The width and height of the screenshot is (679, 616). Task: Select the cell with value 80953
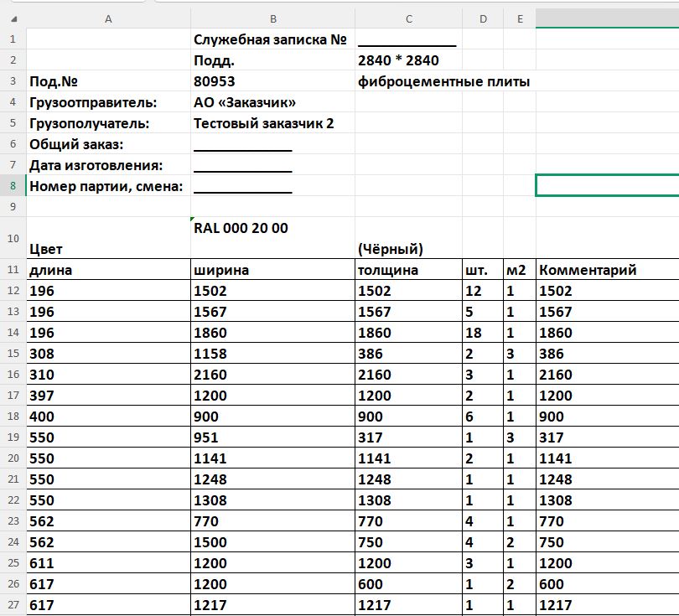click(x=272, y=81)
